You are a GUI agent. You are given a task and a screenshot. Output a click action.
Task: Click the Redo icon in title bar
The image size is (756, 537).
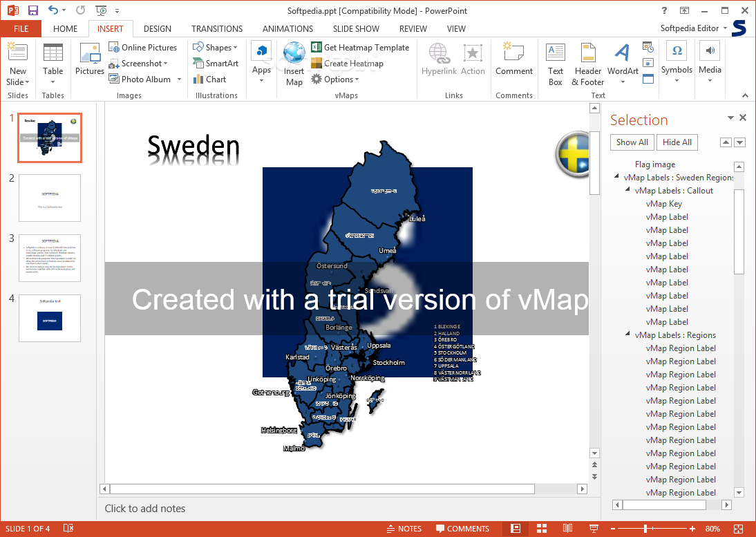click(x=81, y=10)
